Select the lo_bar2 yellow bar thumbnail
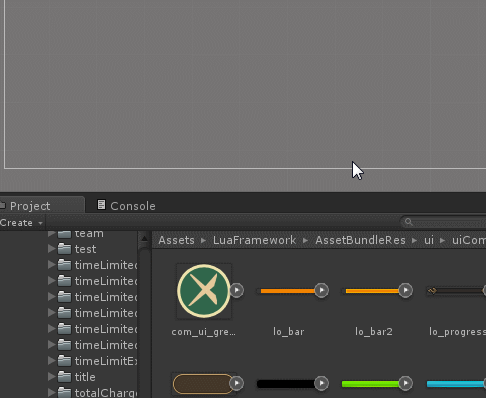Screen dimensions: 486x398 pyautogui.click(x=372, y=291)
